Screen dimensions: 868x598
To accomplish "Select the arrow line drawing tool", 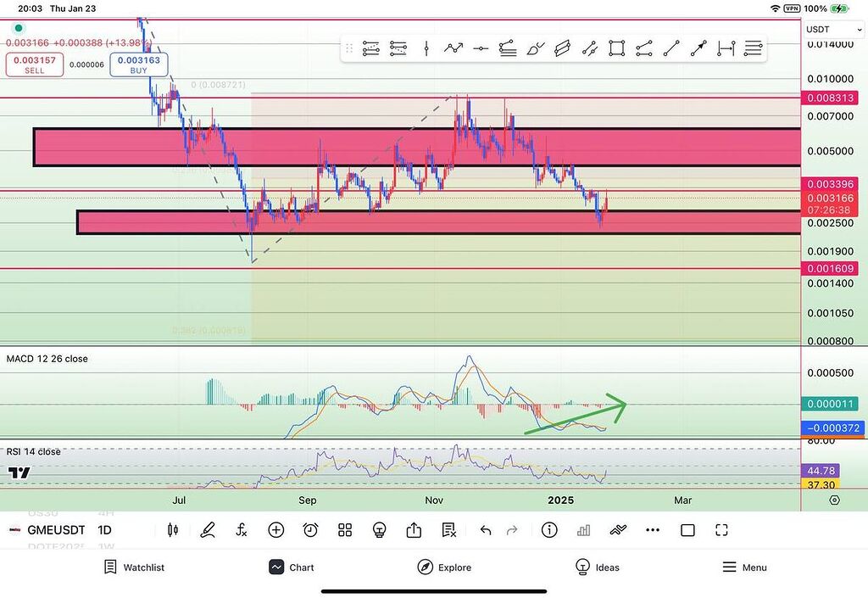I will 698,48.
